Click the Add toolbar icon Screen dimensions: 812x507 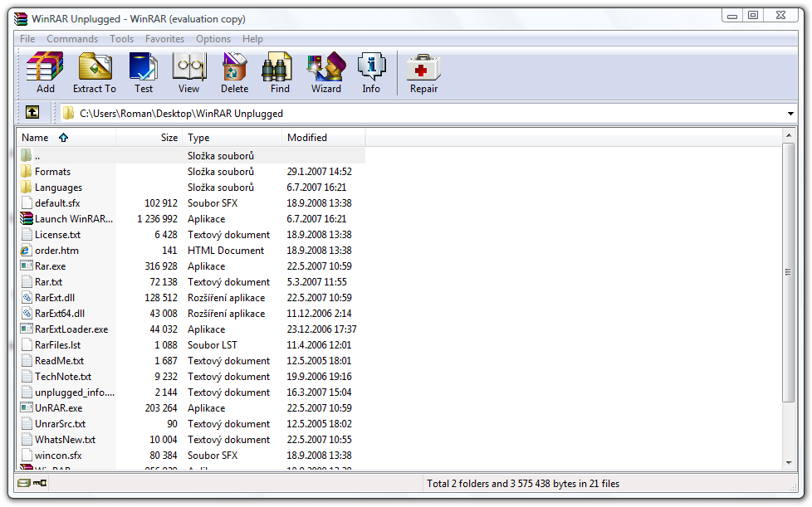[45, 72]
